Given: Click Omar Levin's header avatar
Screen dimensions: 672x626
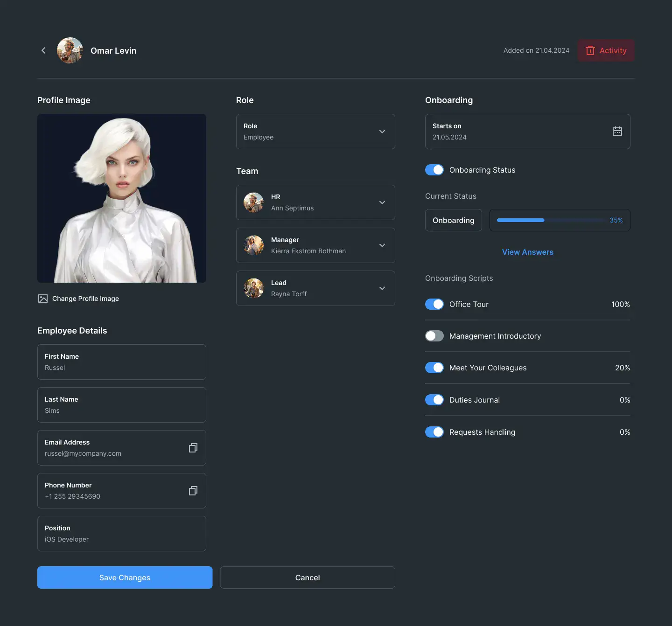Looking at the screenshot, I should (70, 50).
